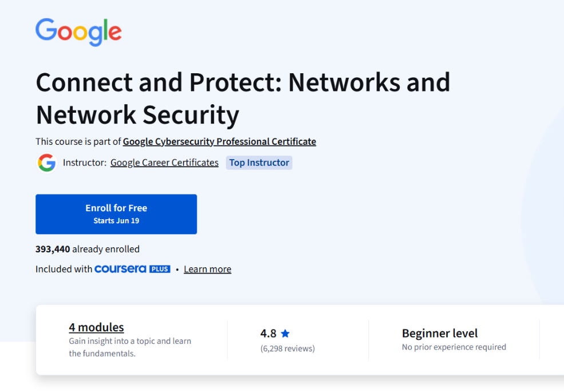Click the Starts Jun 19 text

[x=116, y=220]
